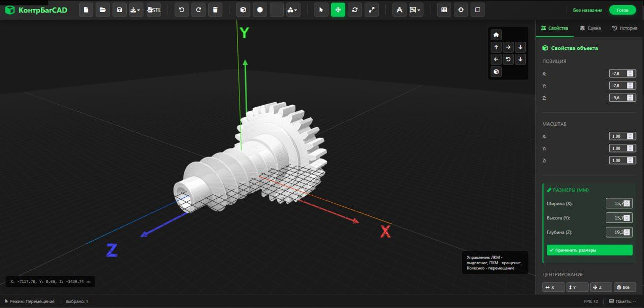644x308 pixels.
Task: Click the home view button
Action: (x=496, y=35)
